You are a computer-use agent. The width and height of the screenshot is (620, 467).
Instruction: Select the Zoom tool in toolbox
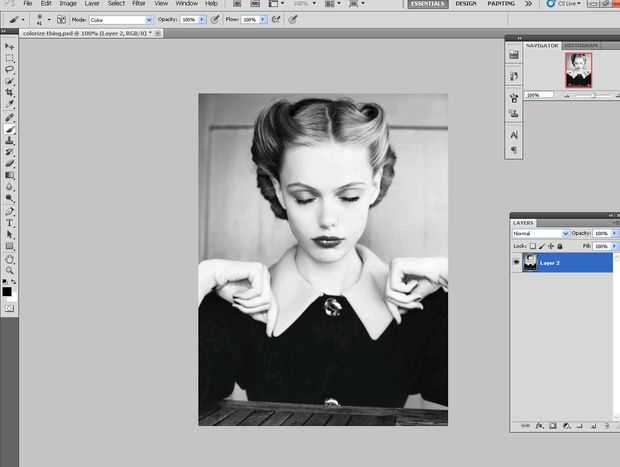(x=10, y=270)
